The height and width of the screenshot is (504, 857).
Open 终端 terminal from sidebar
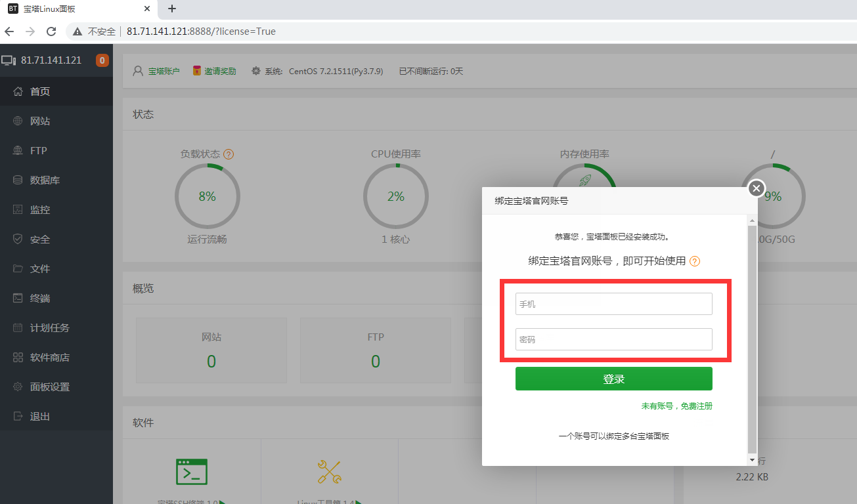point(56,298)
